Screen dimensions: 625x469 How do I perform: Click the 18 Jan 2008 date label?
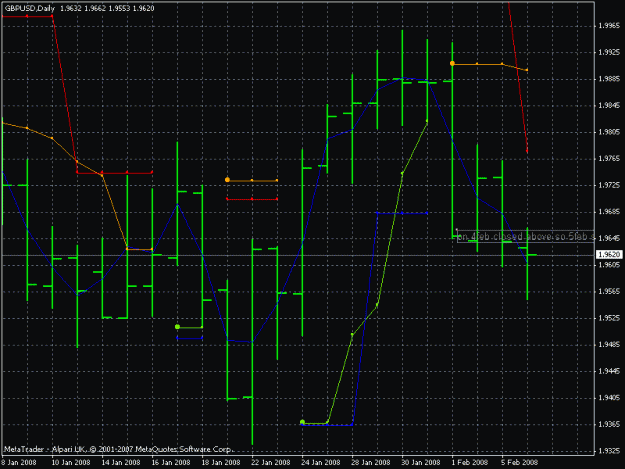click(221, 463)
